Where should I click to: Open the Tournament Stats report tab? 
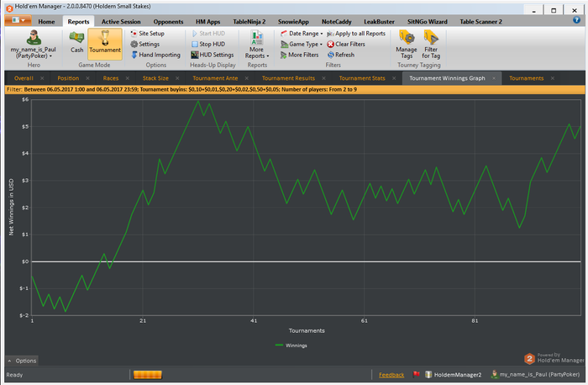(x=362, y=78)
